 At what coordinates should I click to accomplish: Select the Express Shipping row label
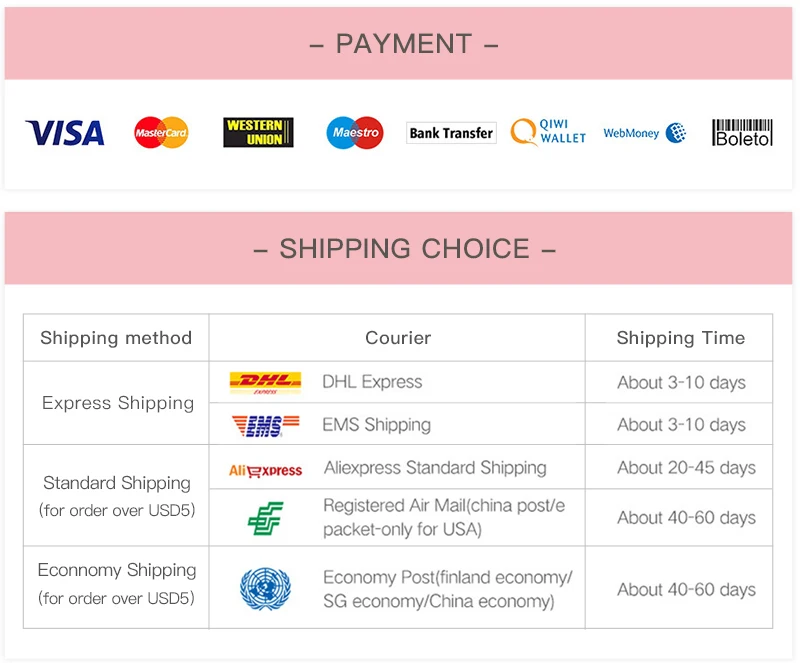coord(118,403)
